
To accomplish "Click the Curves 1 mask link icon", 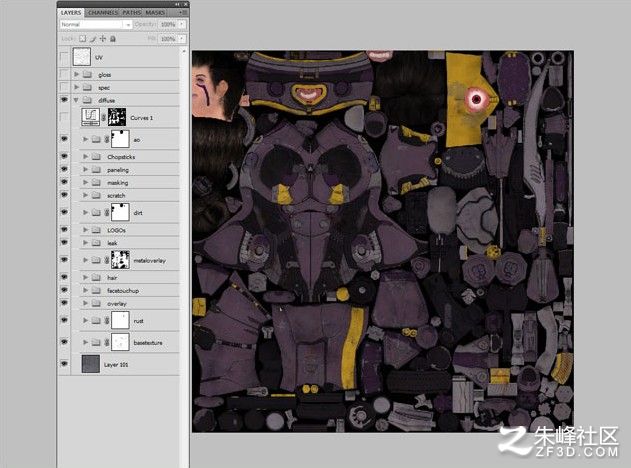I will point(104,118).
